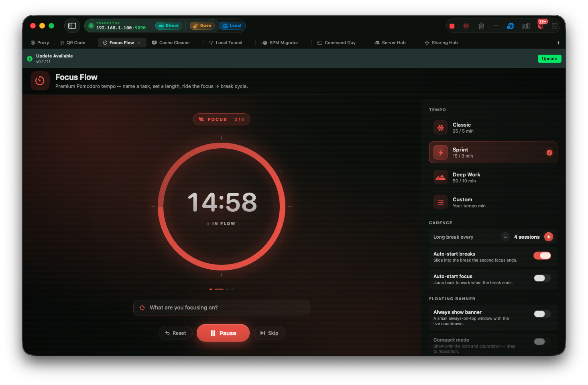
Task: Click the target icon in task field
Action: click(x=142, y=308)
